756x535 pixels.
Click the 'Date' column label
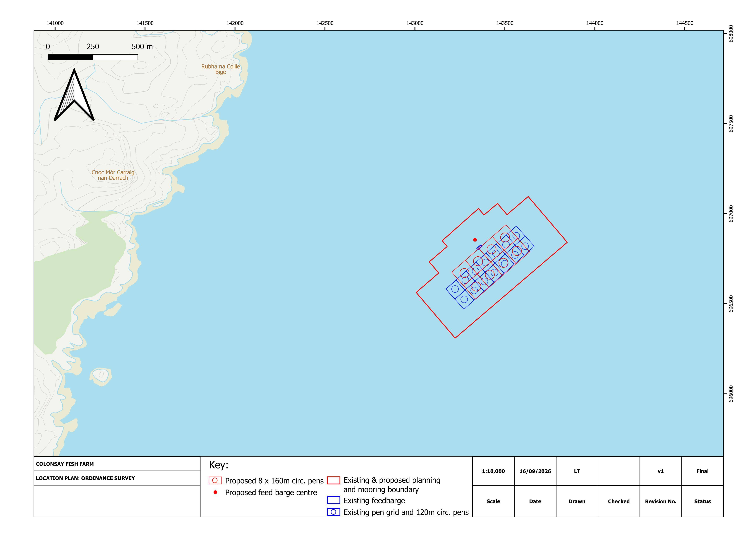point(535,501)
